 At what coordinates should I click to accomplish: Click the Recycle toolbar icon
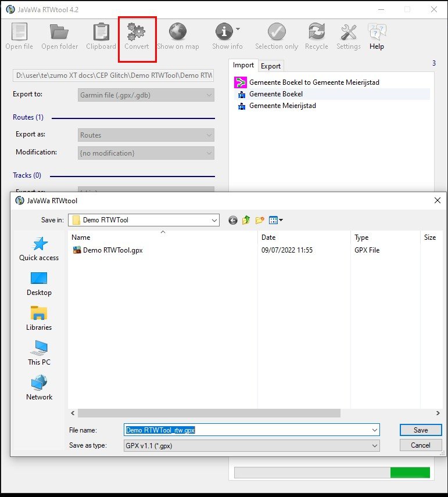point(317,32)
